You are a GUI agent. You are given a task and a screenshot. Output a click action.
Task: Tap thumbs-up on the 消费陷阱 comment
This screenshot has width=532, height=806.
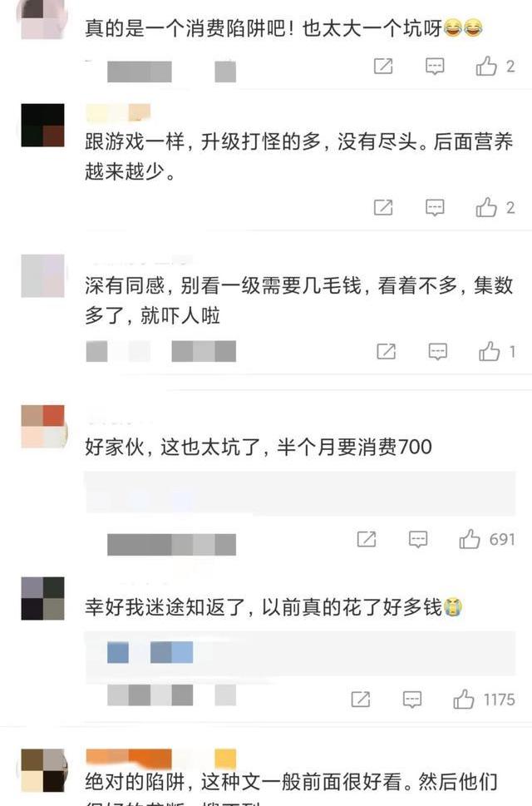(485, 67)
